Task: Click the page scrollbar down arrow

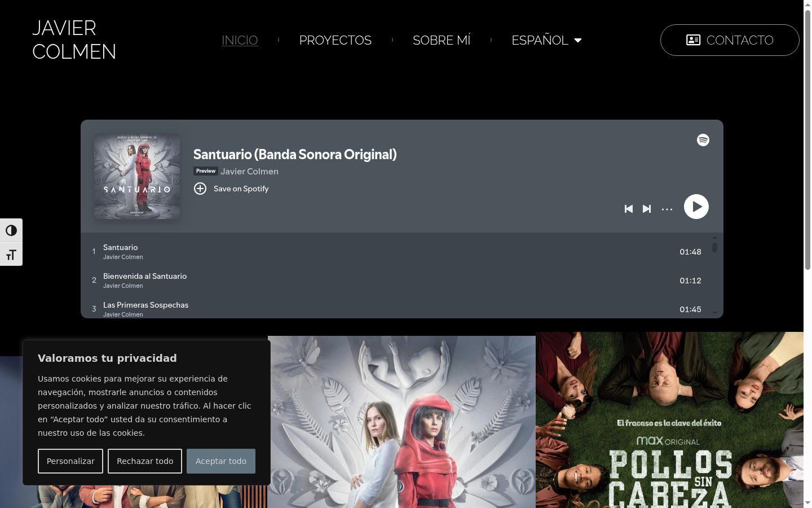Action: [807, 502]
